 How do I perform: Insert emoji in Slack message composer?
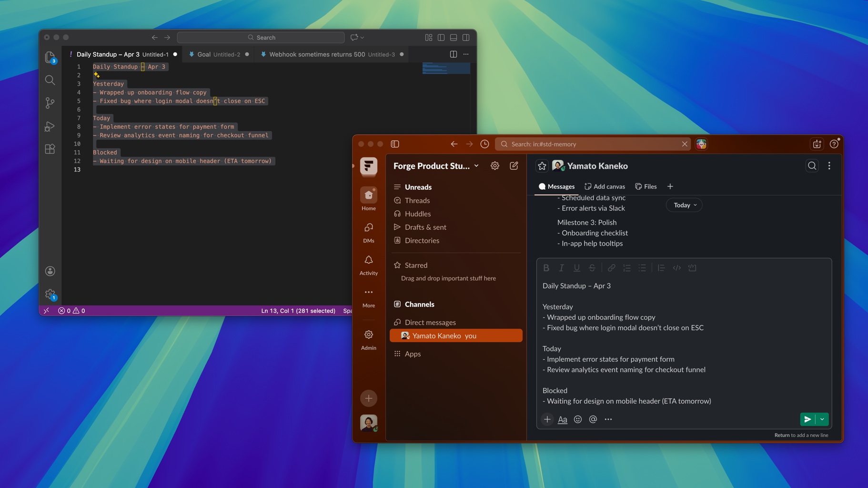[577, 419]
